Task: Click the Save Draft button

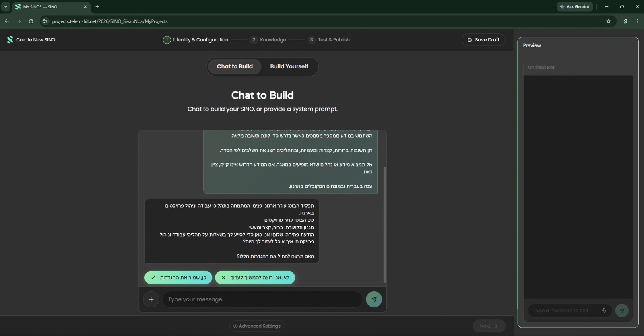Action: tap(483, 40)
